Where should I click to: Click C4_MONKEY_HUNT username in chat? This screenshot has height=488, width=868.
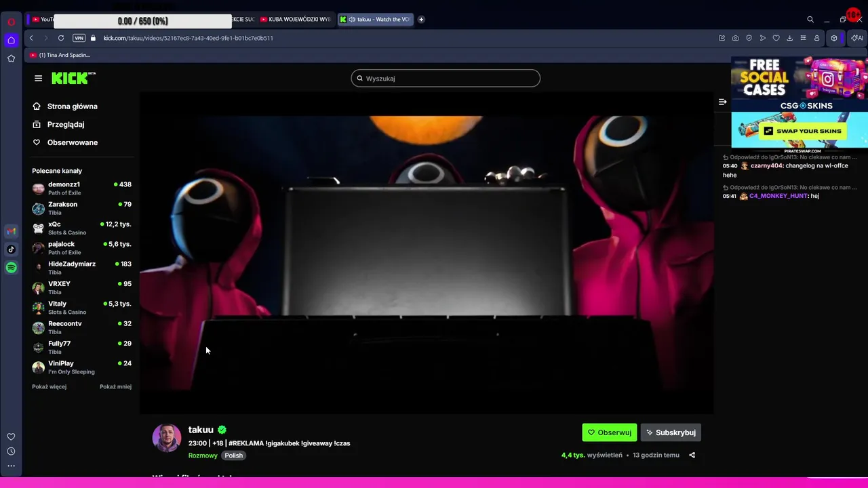point(778,196)
